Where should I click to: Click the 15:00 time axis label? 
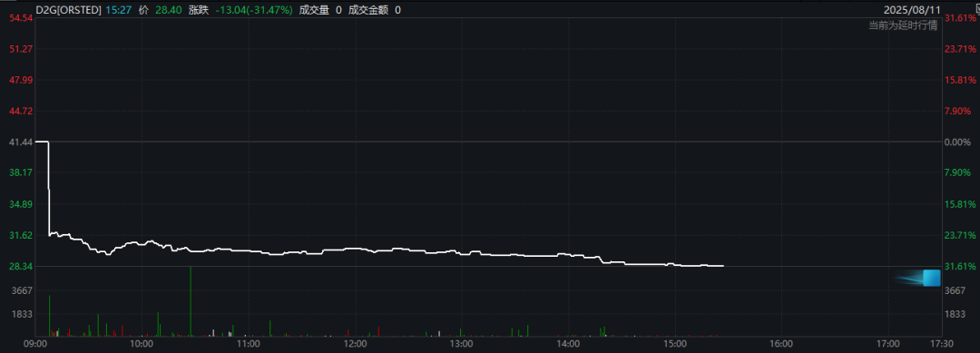pos(674,344)
